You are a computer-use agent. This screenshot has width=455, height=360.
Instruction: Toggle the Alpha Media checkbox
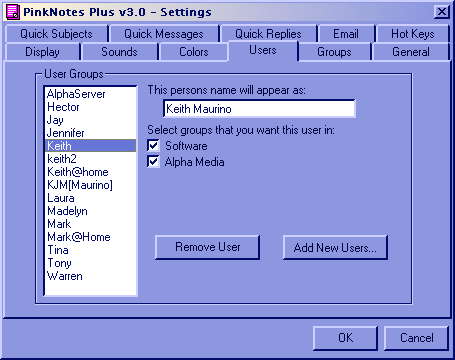(153, 162)
